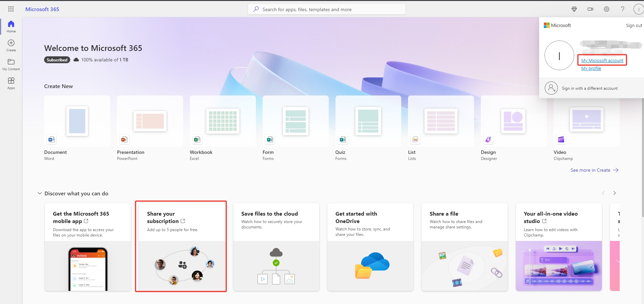Click the large profile picture circle
This screenshot has height=304, width=644.
[559, 55]
